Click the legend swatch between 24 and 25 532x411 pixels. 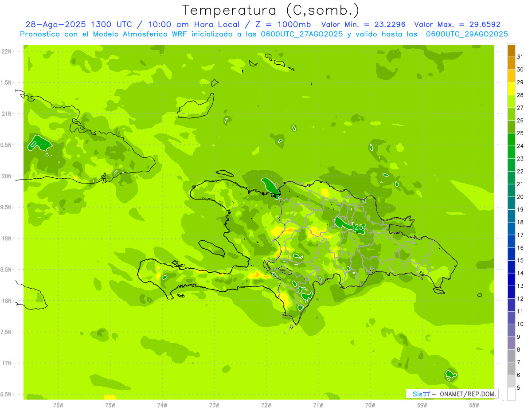[x=511, y=139]
